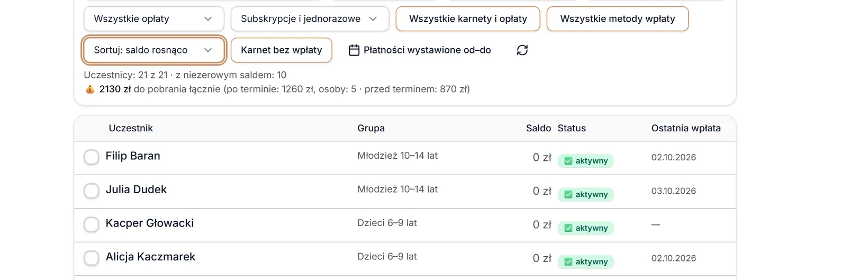Click Filip Baran's green aktywny status badge
Viewport: 868px width, 280px height.
pyautogui.click(x=585, y=161)
